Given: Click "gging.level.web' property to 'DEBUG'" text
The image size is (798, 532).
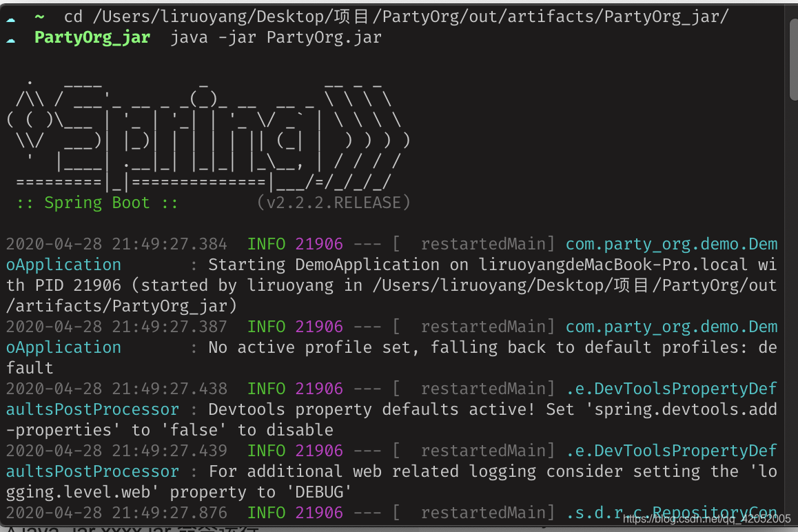Looking at the screenshot, I should pyautogui.click(x=178, y=492).
